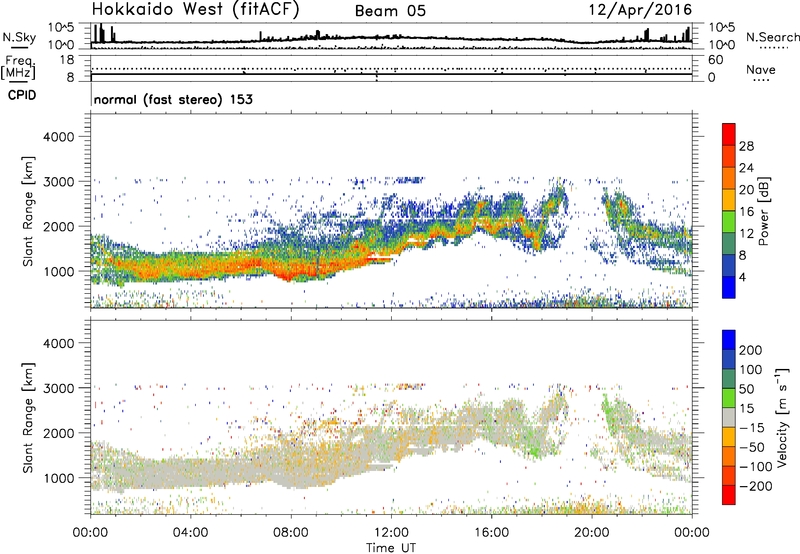This screenshot has width=800, height=554.
Task: Click "normal (fast stereo) 153" text
Action: [x=173, y=99]
